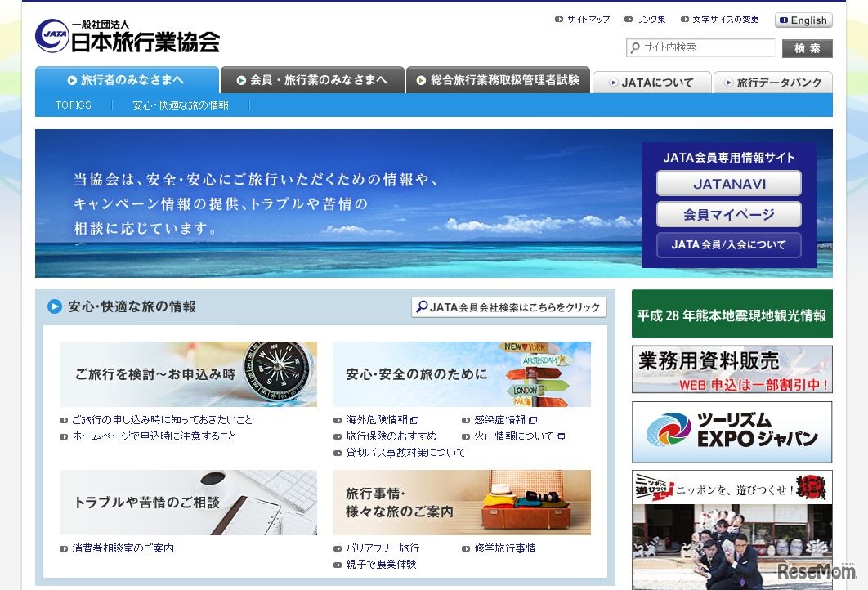Open the ご旅行を検討〜お申込み時 banner
The image size is (868, 590).
click(188, 374)
